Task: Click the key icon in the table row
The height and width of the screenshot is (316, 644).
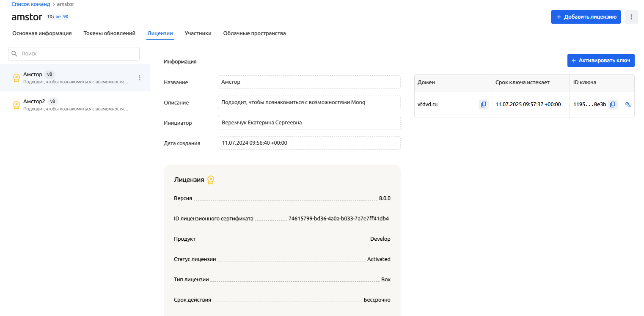Action: [627, 104]
